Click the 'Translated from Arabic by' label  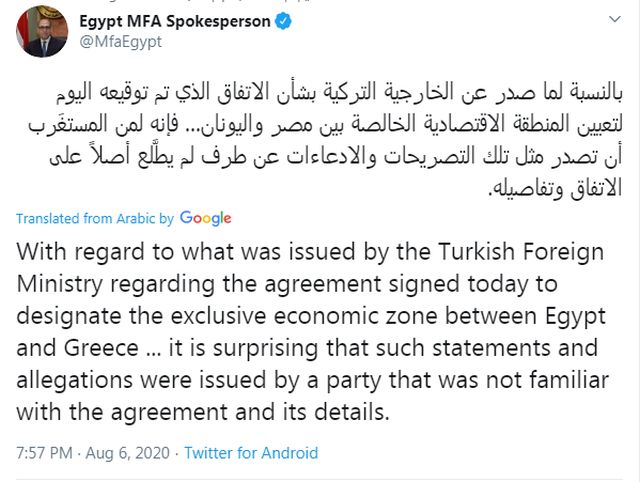pyautogui.click(x=95, y=218)
